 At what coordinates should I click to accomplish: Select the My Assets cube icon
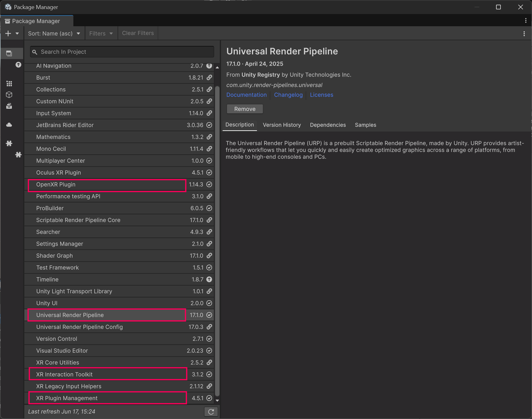[x=9, y=95]
